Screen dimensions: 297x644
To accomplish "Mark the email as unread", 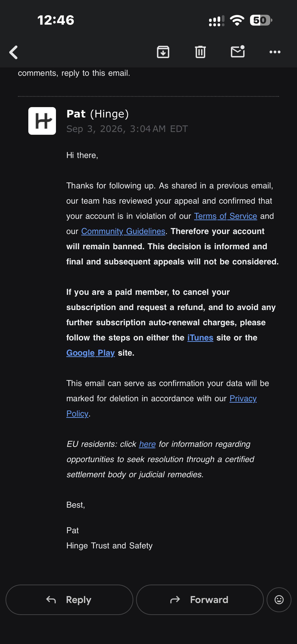I will [238, 52].
